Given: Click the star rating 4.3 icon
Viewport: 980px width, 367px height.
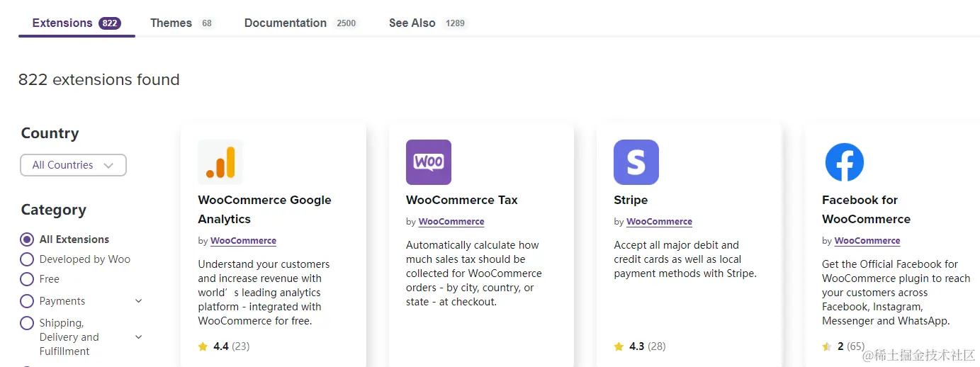Looking at the screenshot, I should tap(619, 346).
